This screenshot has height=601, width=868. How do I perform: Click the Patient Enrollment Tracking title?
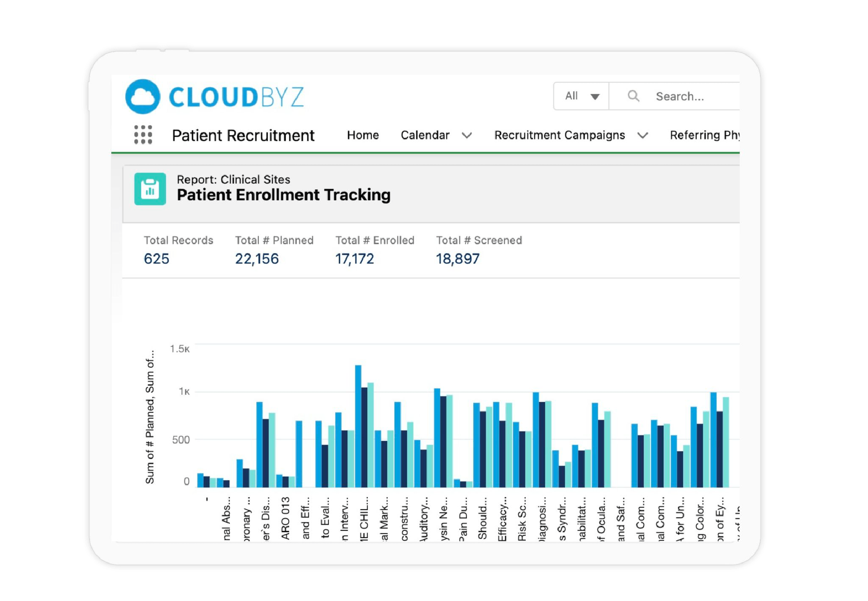(x=283, y=195)
